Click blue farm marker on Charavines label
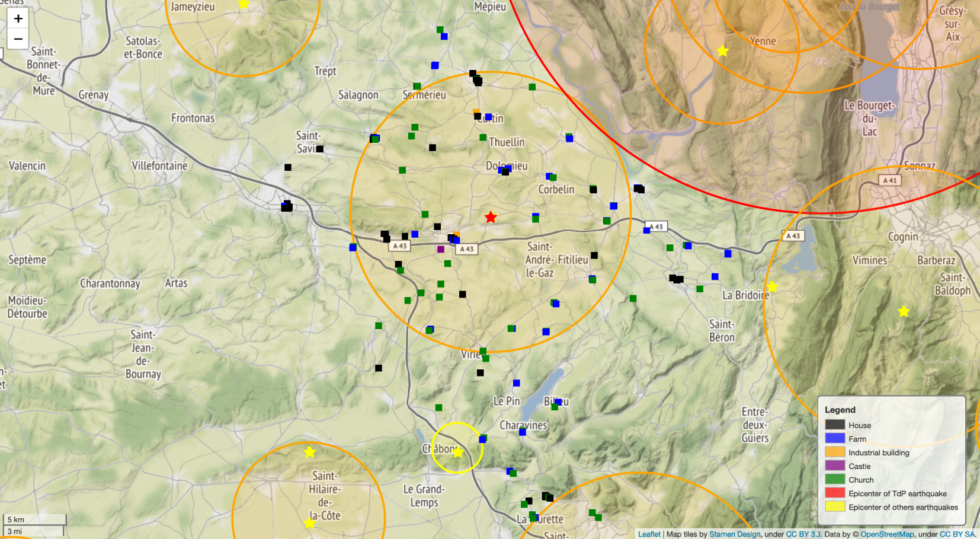 523,432
